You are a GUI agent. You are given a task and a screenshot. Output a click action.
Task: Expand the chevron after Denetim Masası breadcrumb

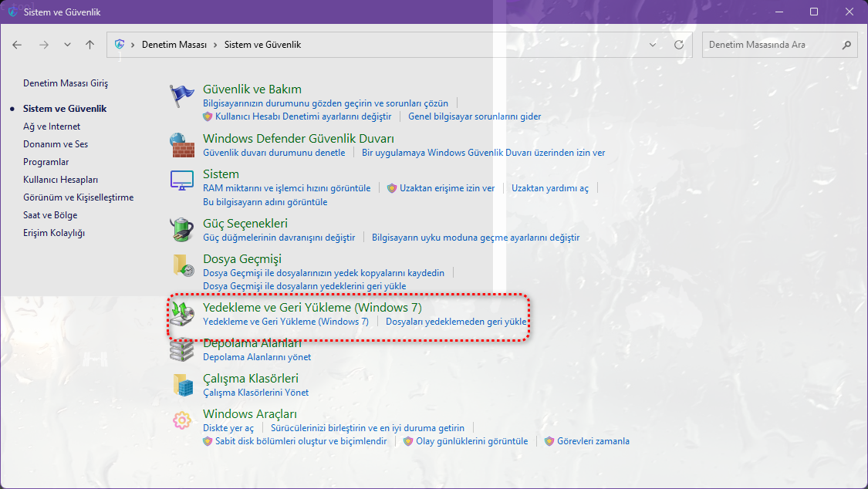[x=215, y=45]
